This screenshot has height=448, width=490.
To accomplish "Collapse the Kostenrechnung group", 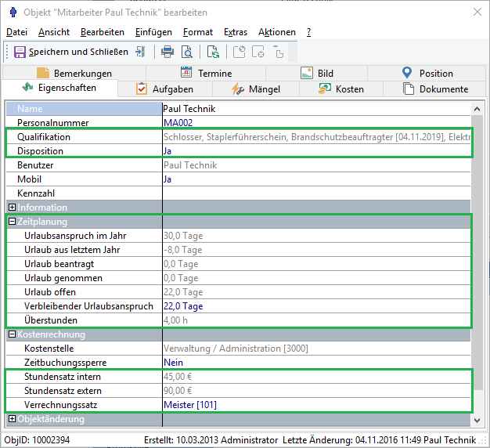I will coord(13,334).
